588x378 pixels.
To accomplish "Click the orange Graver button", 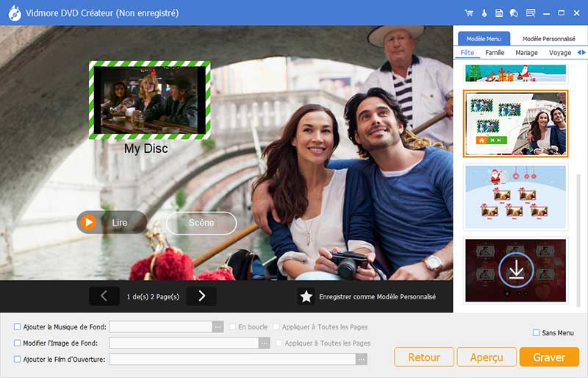I will point(548,357).
